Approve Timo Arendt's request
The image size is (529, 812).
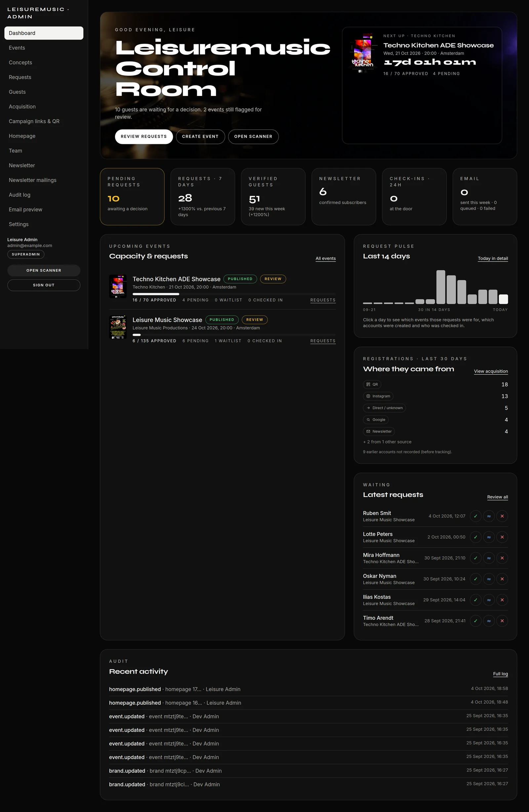[x=475, y=621]
